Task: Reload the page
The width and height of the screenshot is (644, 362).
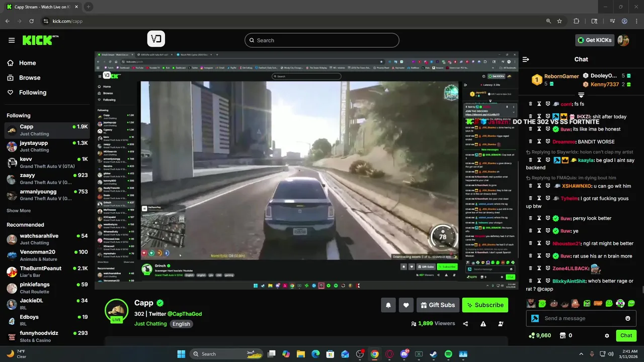Action: 31,21
